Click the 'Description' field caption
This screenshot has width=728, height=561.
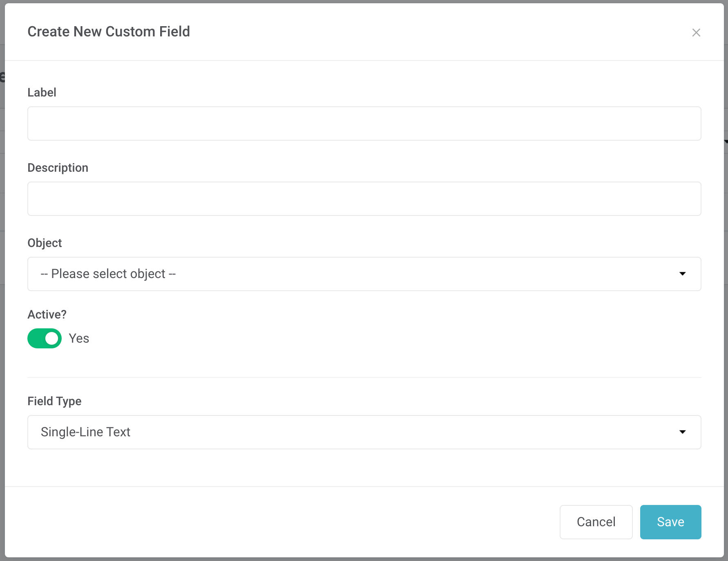pos(58,168)
